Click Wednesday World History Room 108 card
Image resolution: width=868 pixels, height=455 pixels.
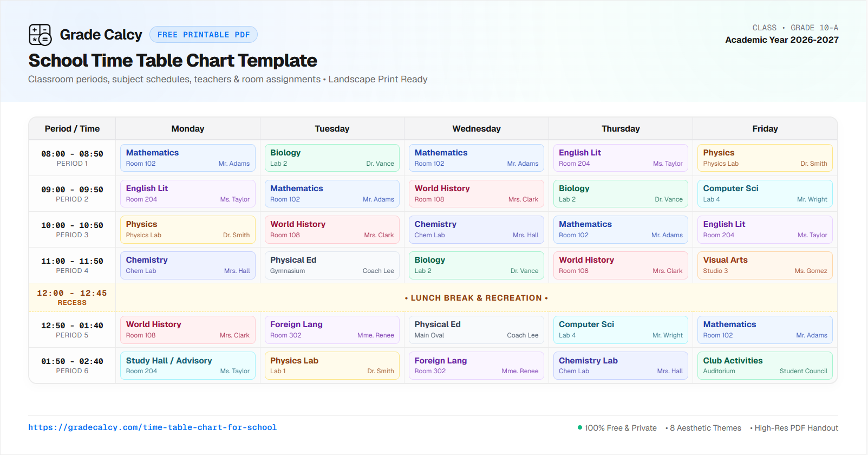(x=477, y=193)
